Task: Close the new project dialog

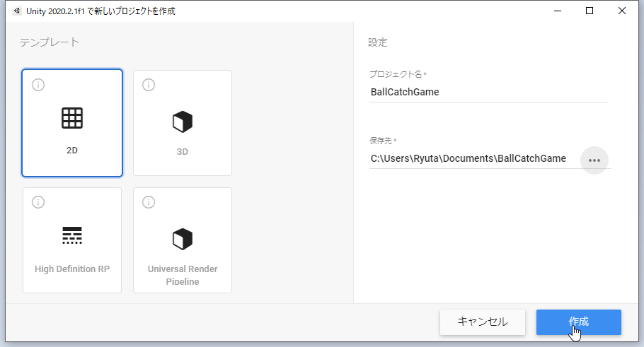Action: pyautogui.click(x=622, y=11)
